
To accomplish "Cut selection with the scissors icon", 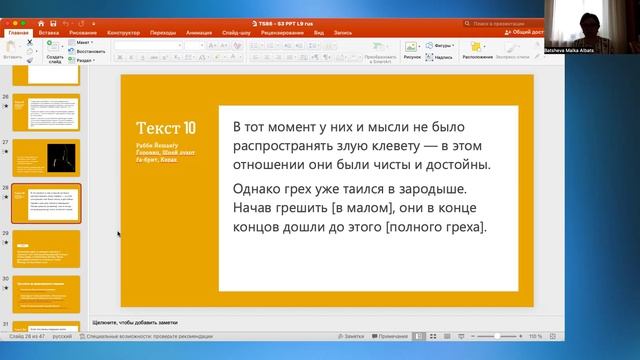I will tap(29, 42).
